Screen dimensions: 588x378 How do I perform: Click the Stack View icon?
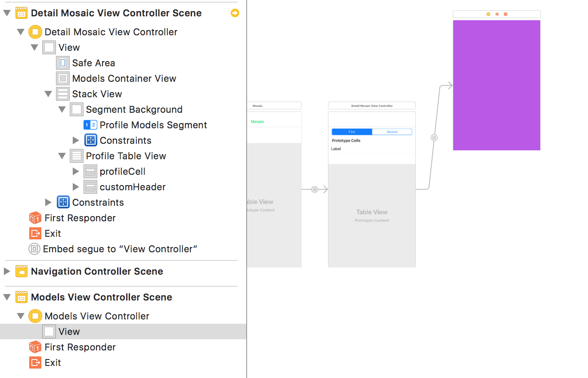[63, 94]
